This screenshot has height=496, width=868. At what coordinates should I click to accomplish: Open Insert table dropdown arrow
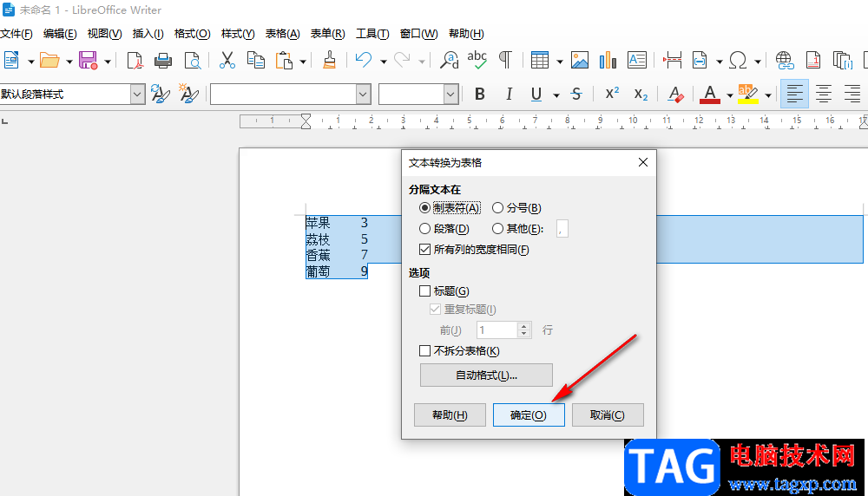click(x=560, y=62)
